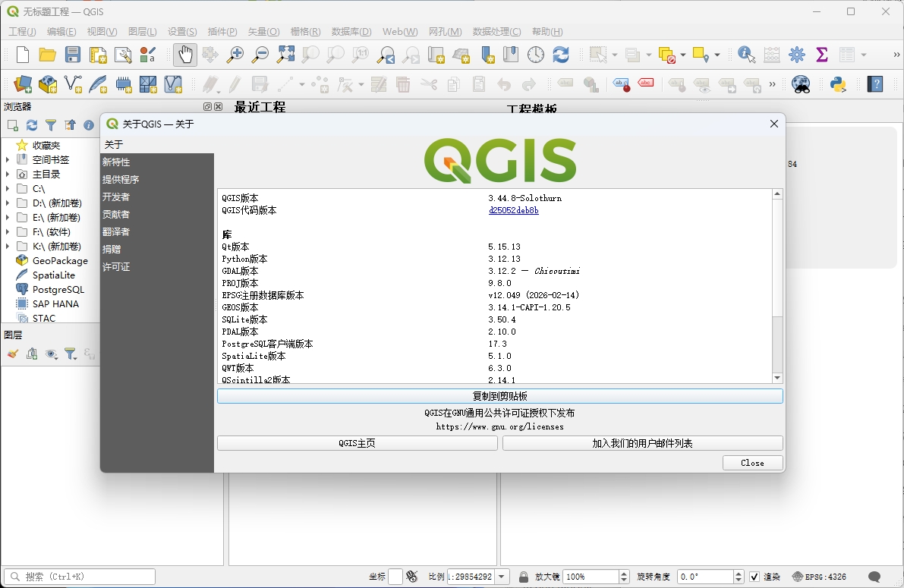Expand the D:\ drive node
This screenshot has width=904, height=588.
[x=8, y=203]
